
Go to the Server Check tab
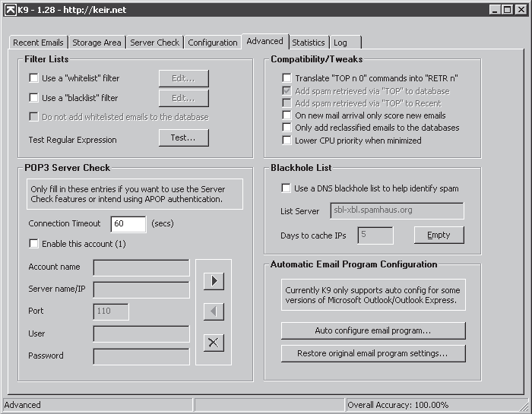155,43
